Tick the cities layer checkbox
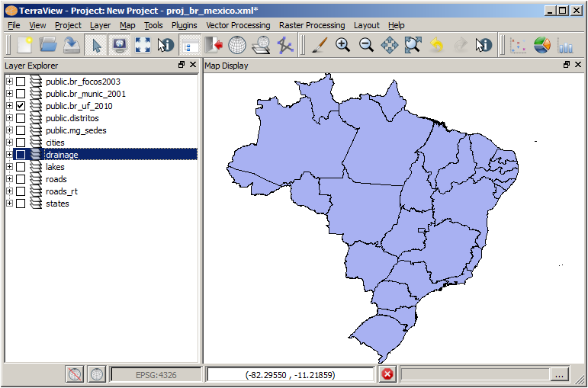The width and height of the screenshot is (588, 388). tap(21, 143)
